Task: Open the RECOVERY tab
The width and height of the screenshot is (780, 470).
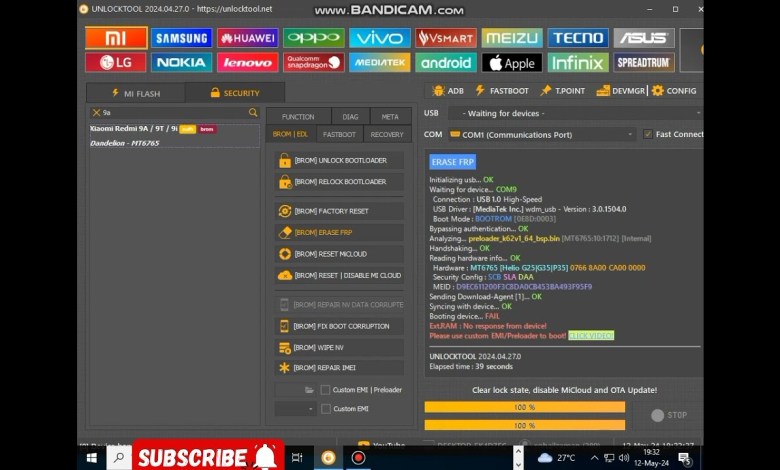Action: click(387, 134)
